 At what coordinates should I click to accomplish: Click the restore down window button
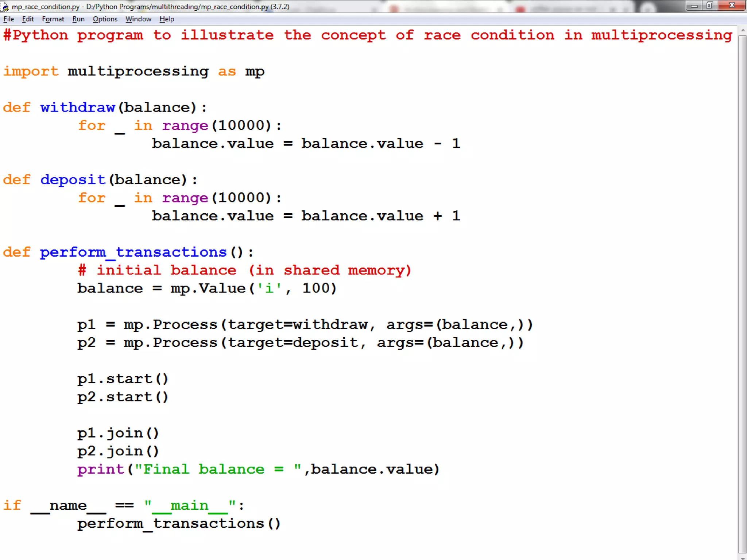[709, 6]
